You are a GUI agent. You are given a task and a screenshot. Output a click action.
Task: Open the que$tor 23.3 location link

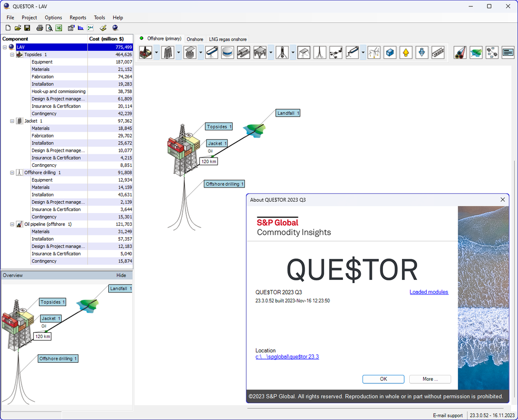tap(287, 356)
